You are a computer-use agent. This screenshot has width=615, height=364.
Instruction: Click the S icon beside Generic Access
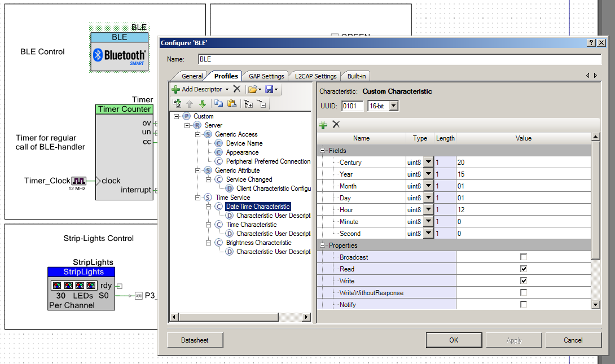pyautogui.click(x=208, y=134)
